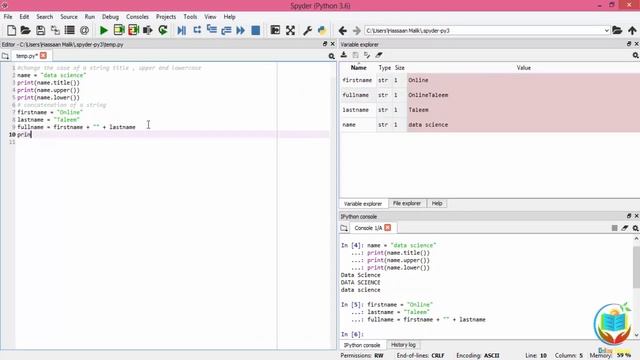
Task: Go forward to the next working directory
Action: [357, 31]
